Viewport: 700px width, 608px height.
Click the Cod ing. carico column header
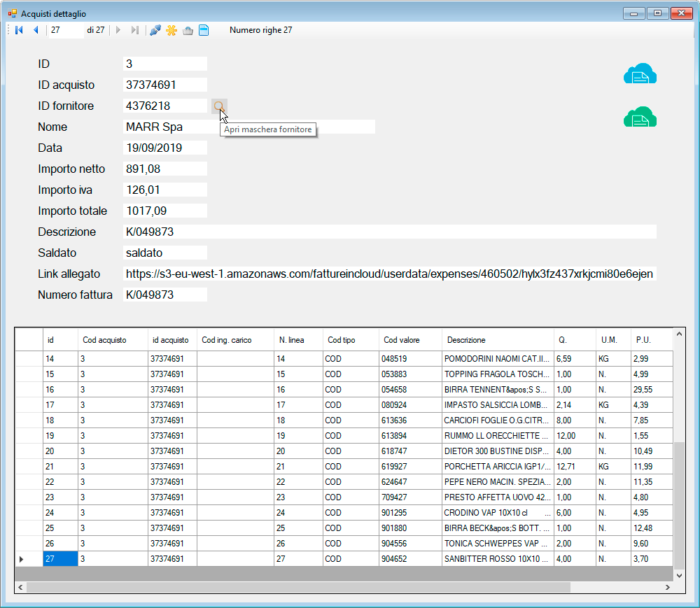tap(235, 340)
